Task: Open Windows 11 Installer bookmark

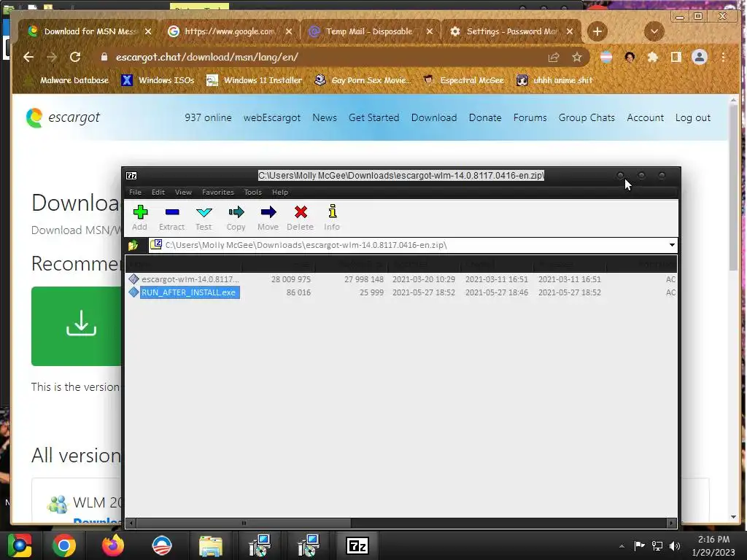Action: click(x=255, y=80)
